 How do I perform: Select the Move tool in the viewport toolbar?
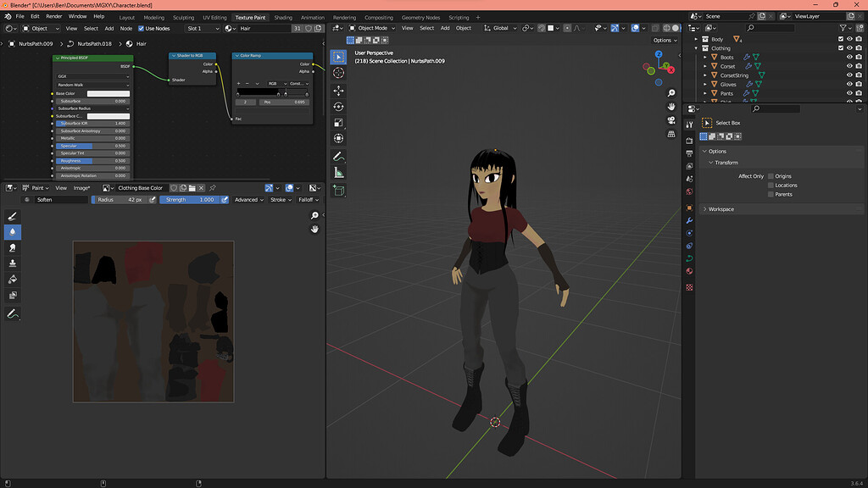pos(339,91)
